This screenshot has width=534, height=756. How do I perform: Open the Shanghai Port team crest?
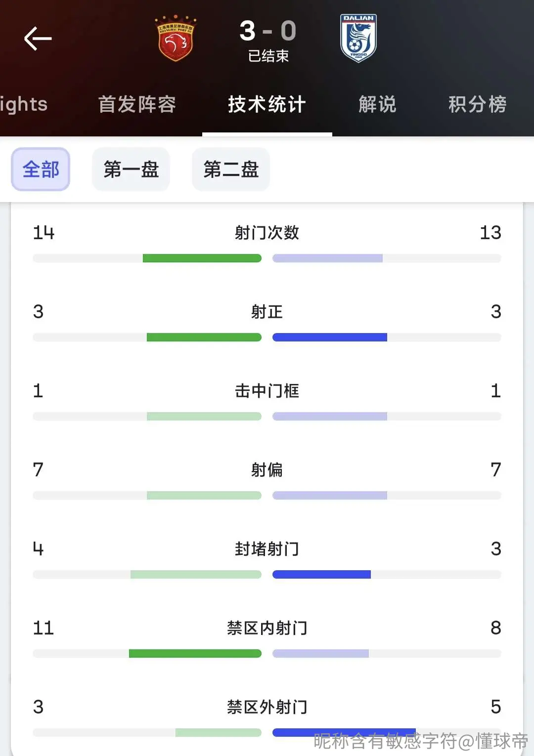coord(176,38)
